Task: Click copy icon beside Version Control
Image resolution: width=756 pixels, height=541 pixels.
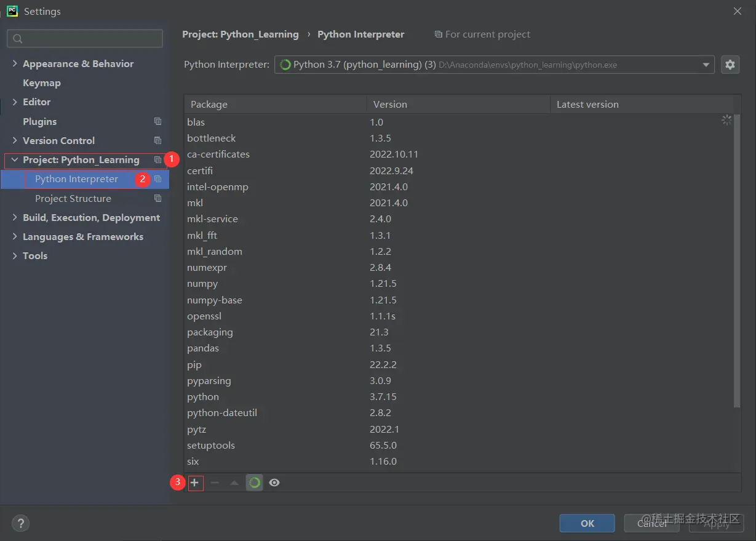Action: tap(157, 140)
